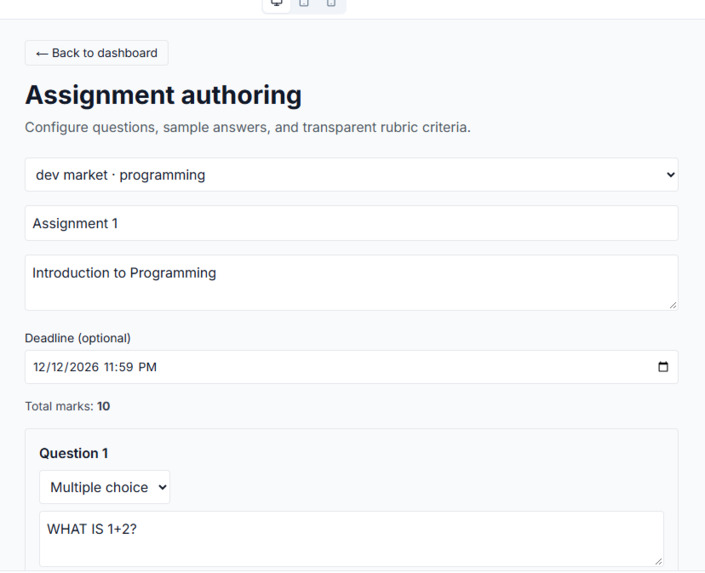Select the year 2026 in the deadline
Viewport: 705px width, 573px height.
(84, 367)
